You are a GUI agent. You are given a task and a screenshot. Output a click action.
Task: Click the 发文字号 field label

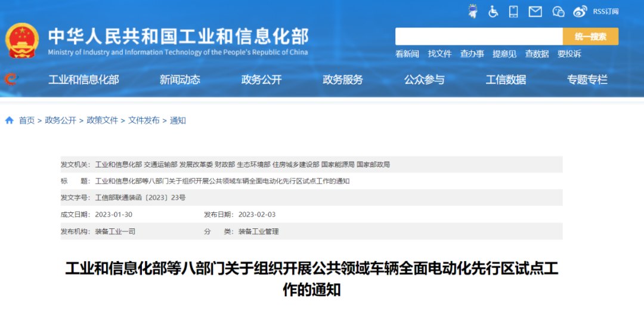[76, 197]
